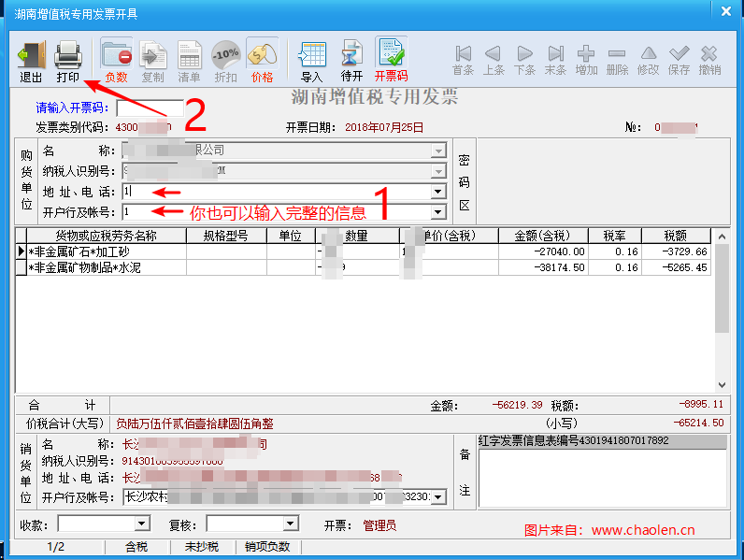
Task: Click the 退出 exit icon
Action: point(31,60)
